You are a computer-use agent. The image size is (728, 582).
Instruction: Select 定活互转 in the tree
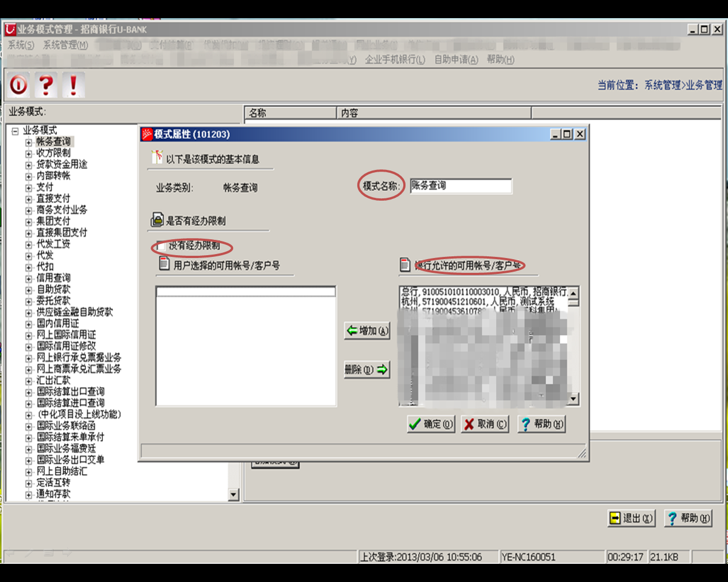coord(53,483)
